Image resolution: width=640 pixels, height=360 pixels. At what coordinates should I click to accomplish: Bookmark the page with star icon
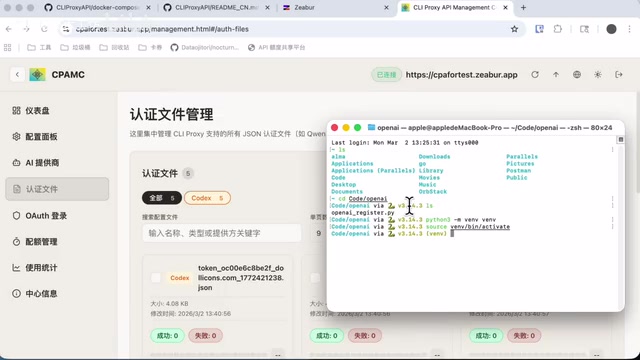point(514,29)
